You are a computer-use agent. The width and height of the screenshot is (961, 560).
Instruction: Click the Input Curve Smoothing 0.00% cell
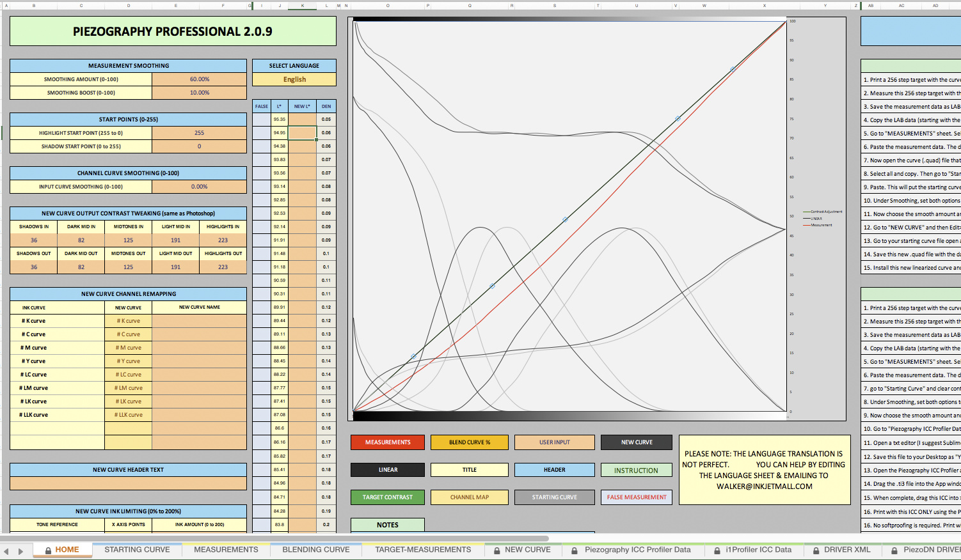[x=199, y=187]
